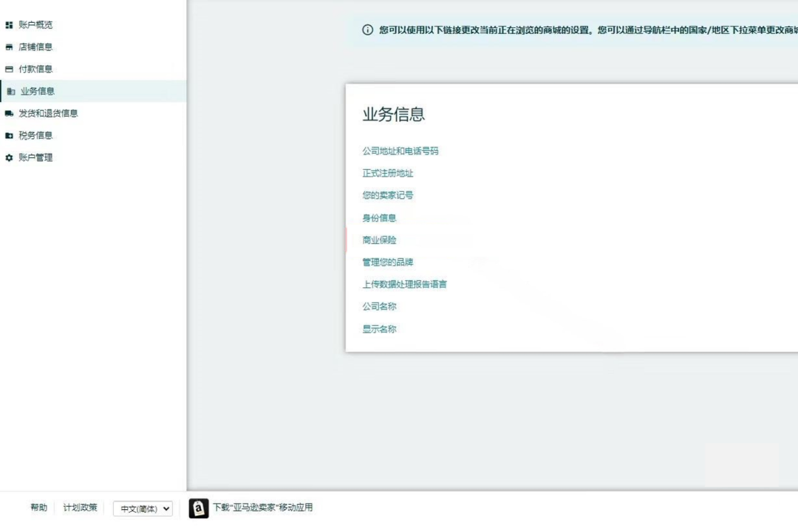The width and height of the screenshot is (798, 532).
Task: Open the 正式注册地址 link
Action: coord(387,173)
